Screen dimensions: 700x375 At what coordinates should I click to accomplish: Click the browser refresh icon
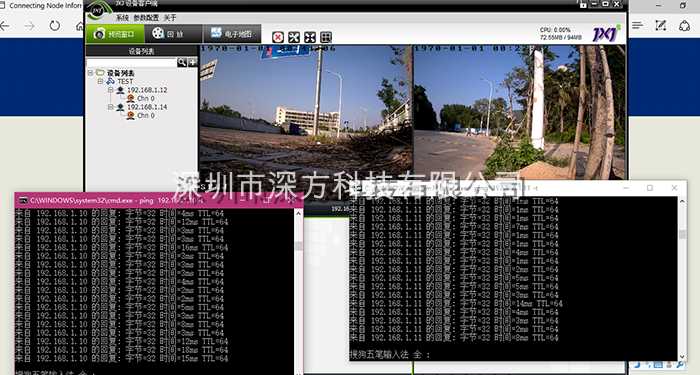click(x=54, y=25)
